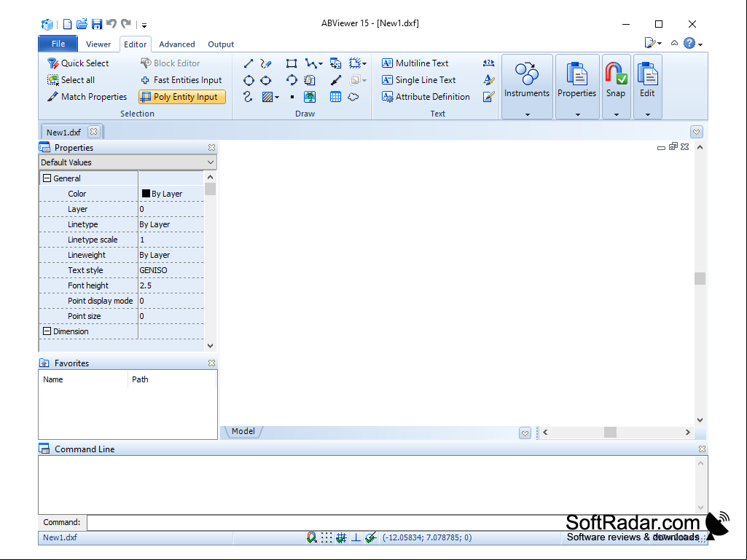
Task: Click the edit text pencil icon
Action: 488,97
